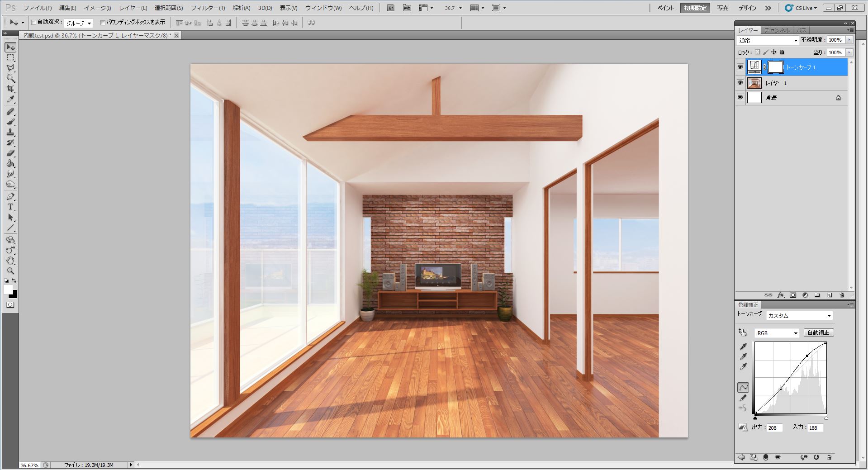This screenshot has width=868, height=470.
Task: Choose the Rectangular Marquee tool
Action: (10, 58)
